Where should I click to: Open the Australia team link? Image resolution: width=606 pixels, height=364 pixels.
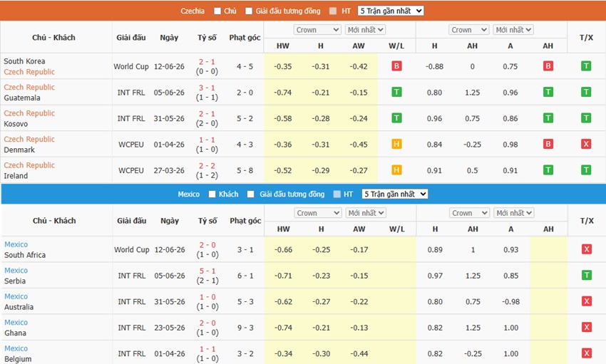19,307
